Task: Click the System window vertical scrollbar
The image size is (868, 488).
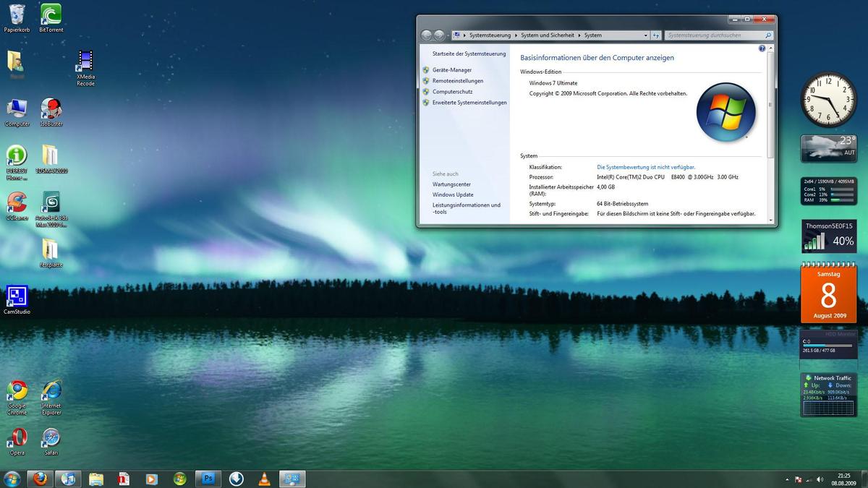Action: (x=771, y=103)
